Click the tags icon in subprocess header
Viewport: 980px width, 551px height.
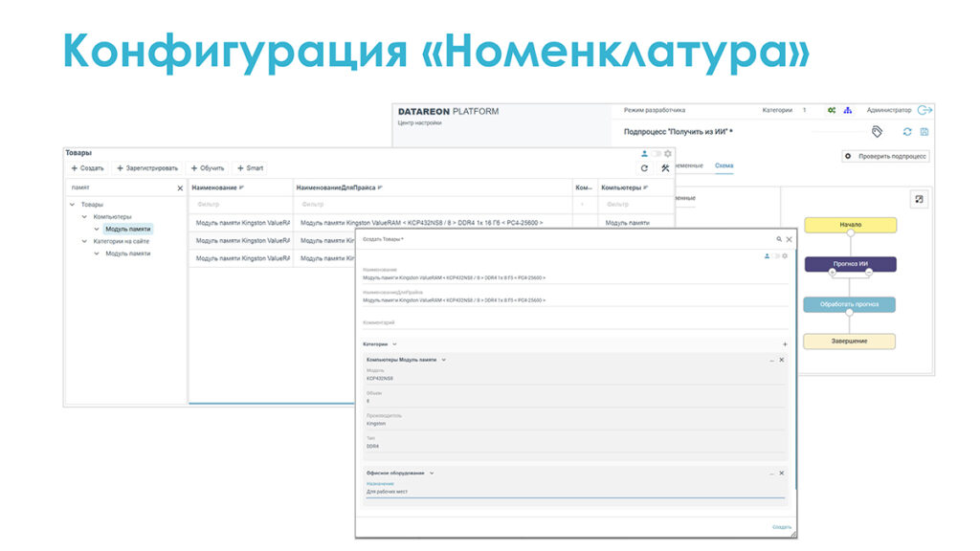pos(877,131)
